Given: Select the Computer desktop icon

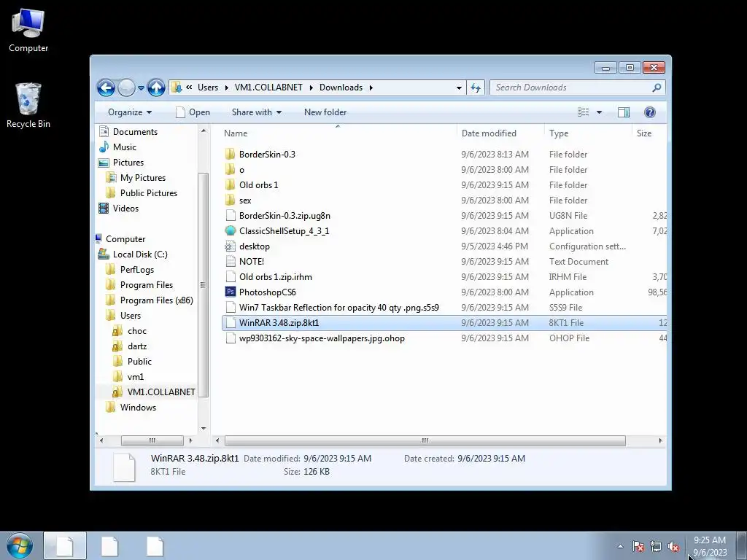Looking at the screenshot, I should coord(28,31).
